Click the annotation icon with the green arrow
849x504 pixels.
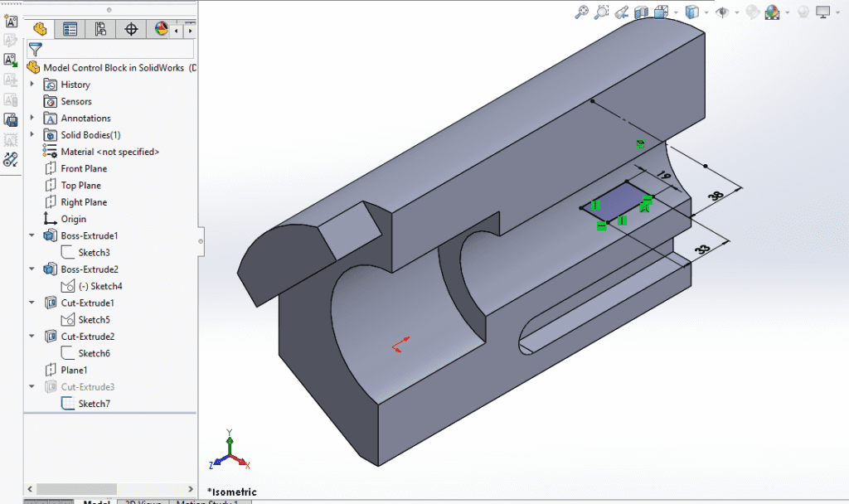(10, 60)
